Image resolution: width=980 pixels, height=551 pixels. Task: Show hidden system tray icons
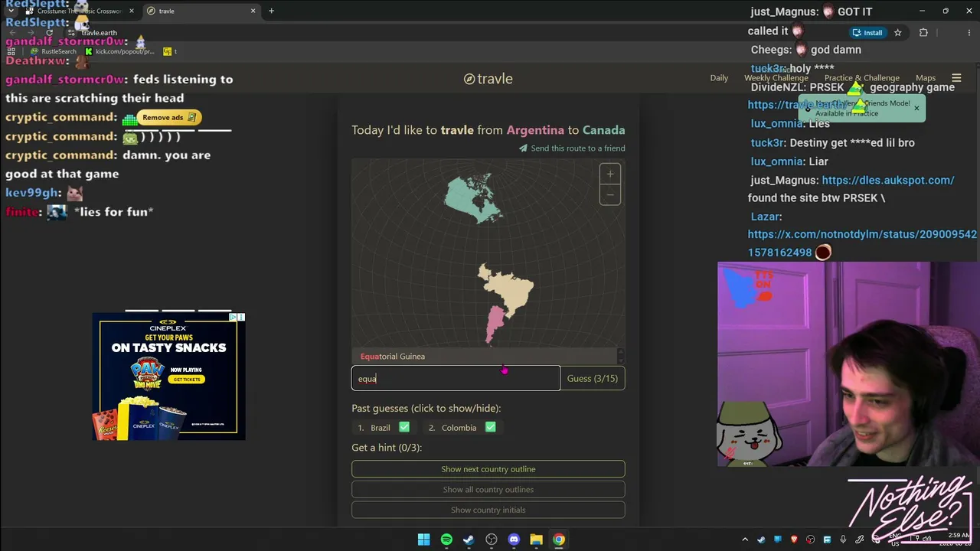(744, 540)
